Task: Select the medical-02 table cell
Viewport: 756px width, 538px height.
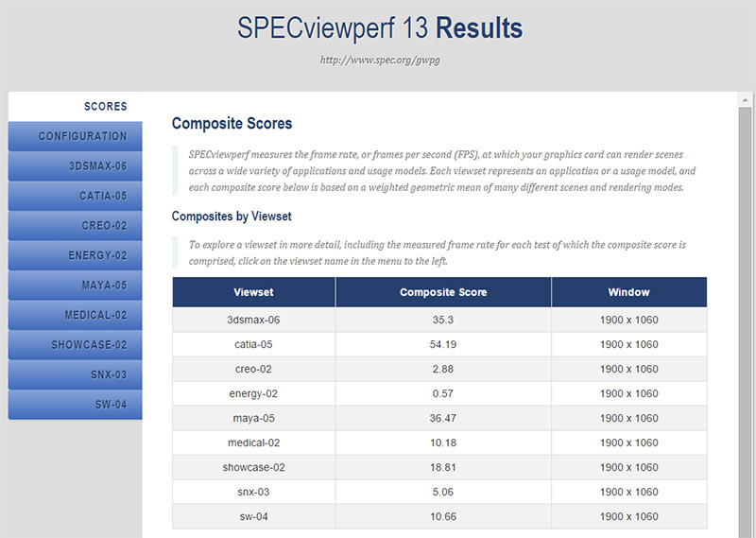Action: pos(253,443)
